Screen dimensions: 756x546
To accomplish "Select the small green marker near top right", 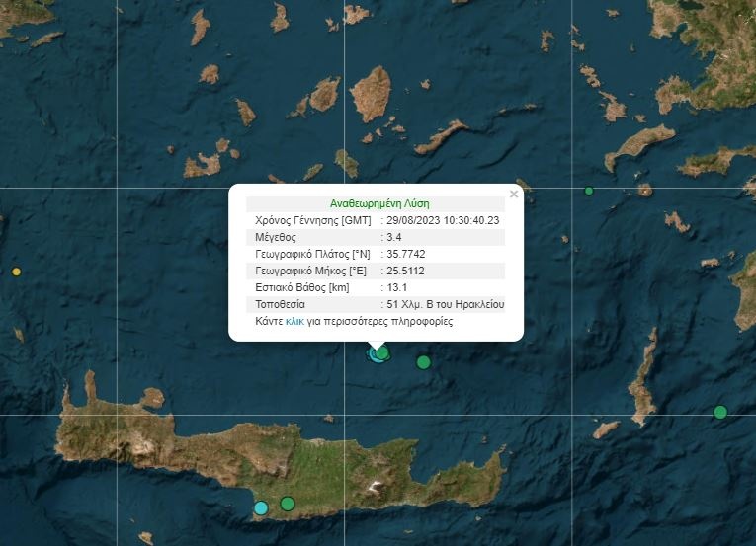I will click(589, 191).
